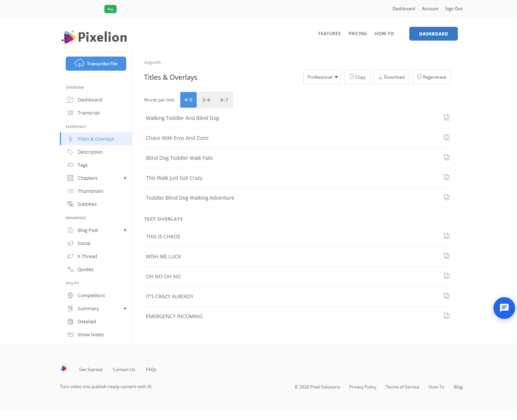Click the Copy button in the toolbar
The height and width of the screenshot is (420, 517).
point(357,77)
